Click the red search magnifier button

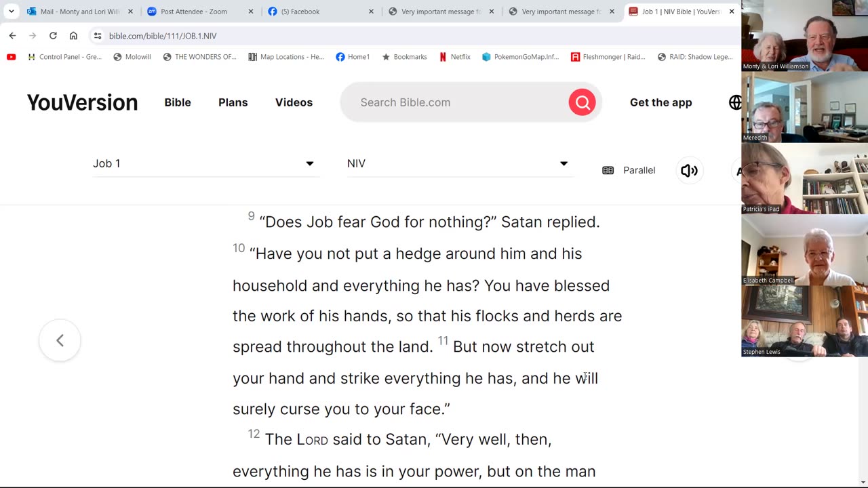pyautogui.click(x=582, y=102)
